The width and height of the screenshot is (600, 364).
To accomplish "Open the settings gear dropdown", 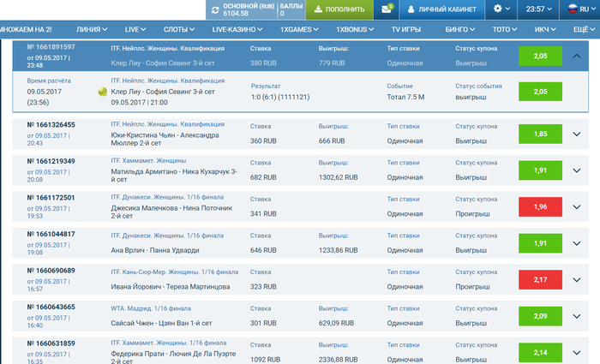I will (501, 9).
